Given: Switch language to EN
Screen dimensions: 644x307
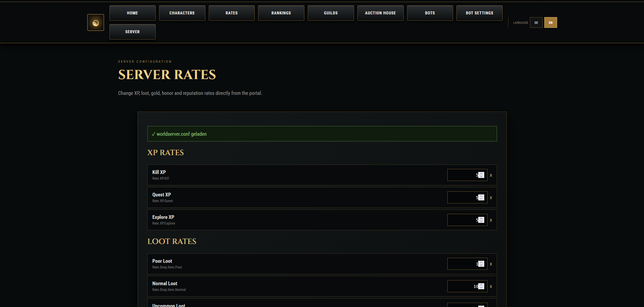Looking at the screenshot, I should [x=551, y=22].
